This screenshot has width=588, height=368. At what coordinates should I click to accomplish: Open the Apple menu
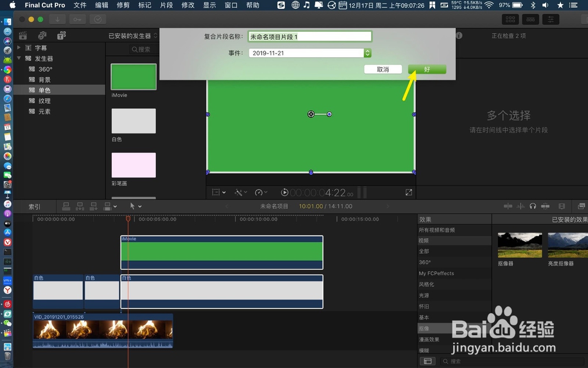pyautogui.click(x=12, y=5)
